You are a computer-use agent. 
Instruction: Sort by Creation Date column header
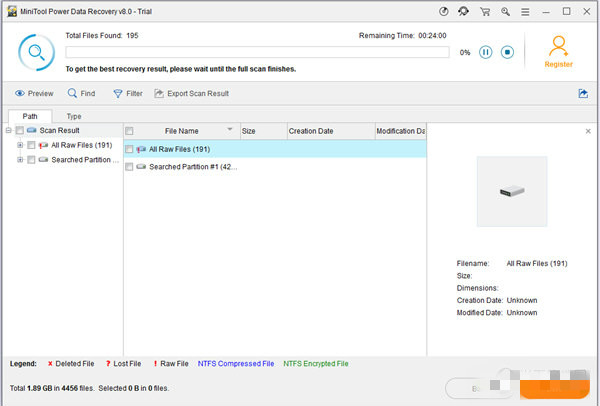click(x=331, y=131)
